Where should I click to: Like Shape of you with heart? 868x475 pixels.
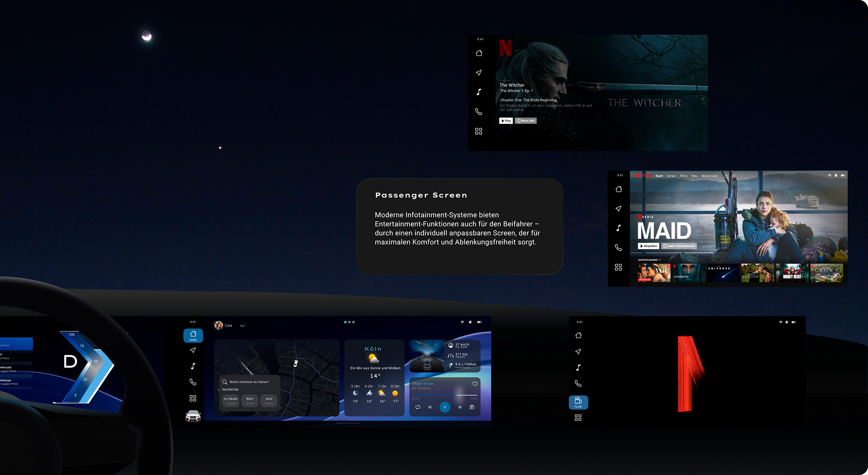475,384
